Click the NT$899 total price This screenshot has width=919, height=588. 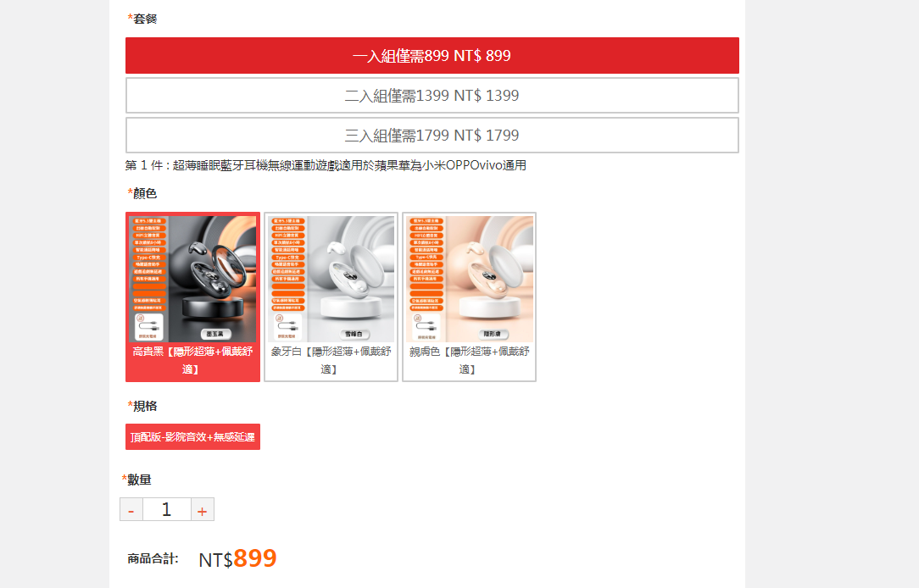(x=237, y=558)
